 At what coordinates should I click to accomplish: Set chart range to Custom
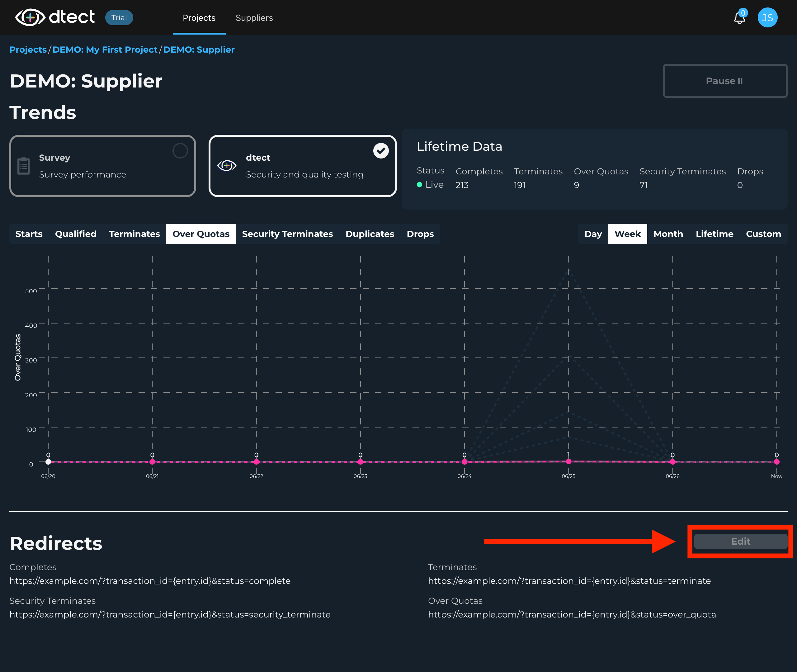[763, 234]
